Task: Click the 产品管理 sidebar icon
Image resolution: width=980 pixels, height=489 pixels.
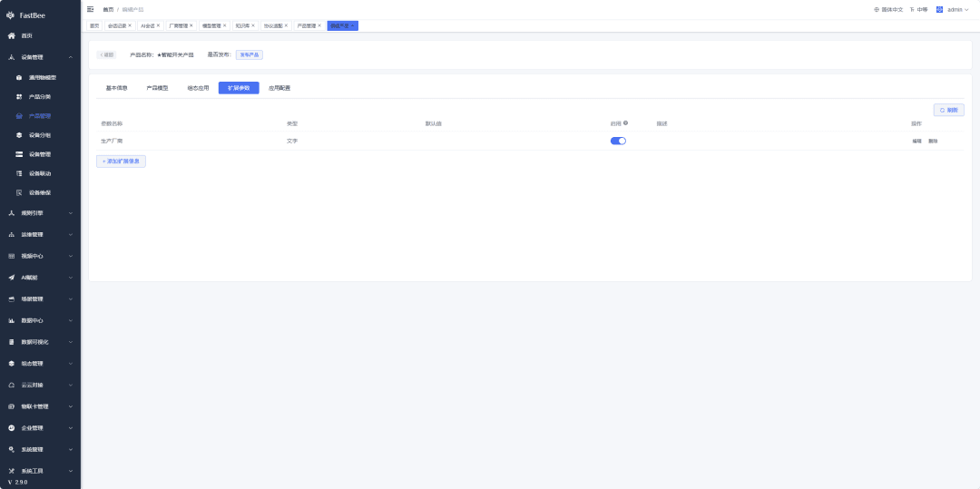Action: coord(19,116)
